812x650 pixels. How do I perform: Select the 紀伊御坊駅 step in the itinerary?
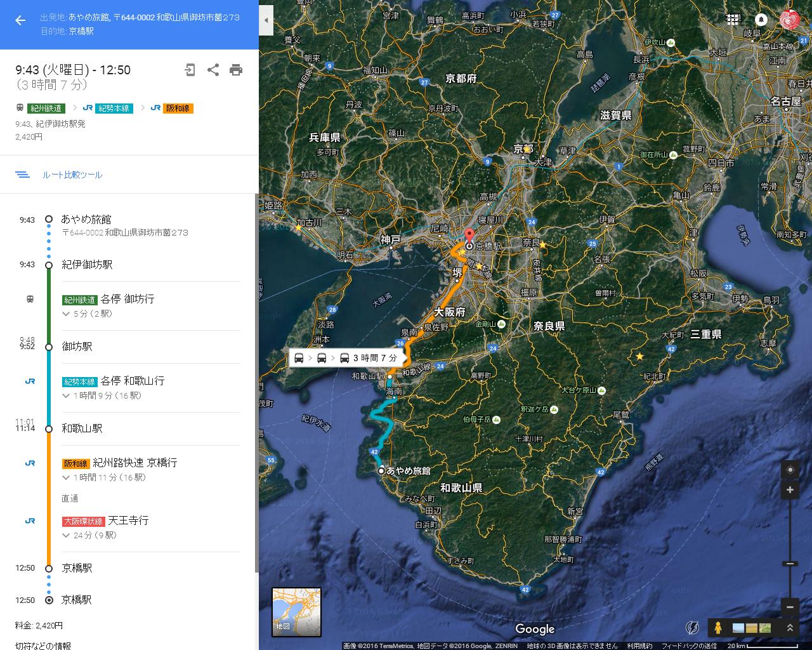point(87,265)
